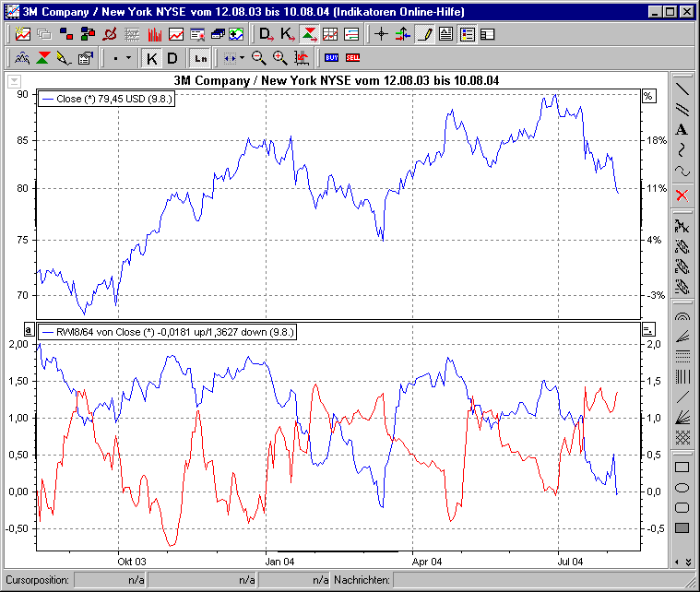Select the ellipse shape tool
Screen dimensions: 700x592
(682, 487)
